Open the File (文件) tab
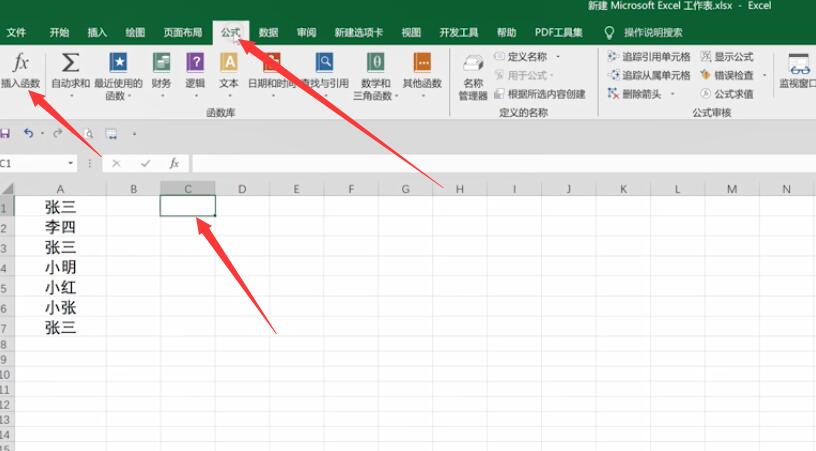 pos(16,32)
